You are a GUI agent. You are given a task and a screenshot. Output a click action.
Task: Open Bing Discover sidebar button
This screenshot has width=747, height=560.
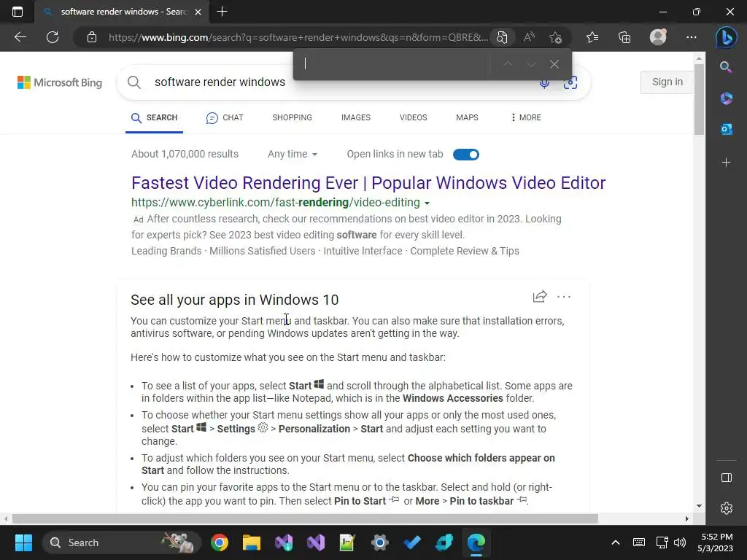pos(726,38)
